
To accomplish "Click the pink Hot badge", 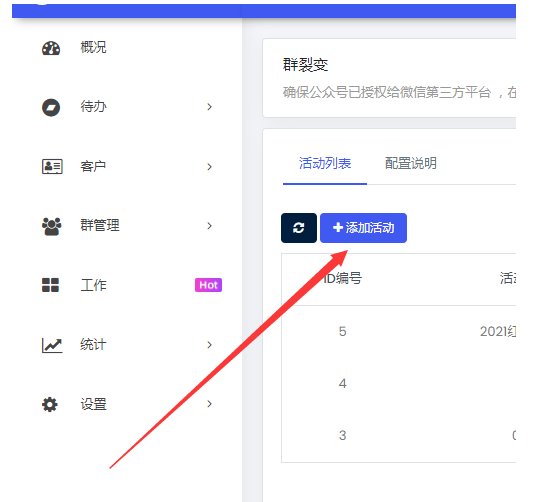I will point(208,285).
